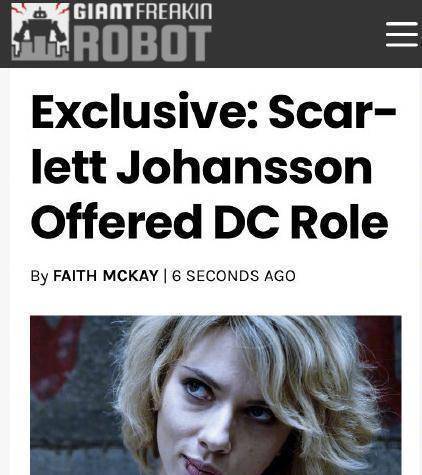
Task: Tap the 'By' label before author name
Action: 39,276
